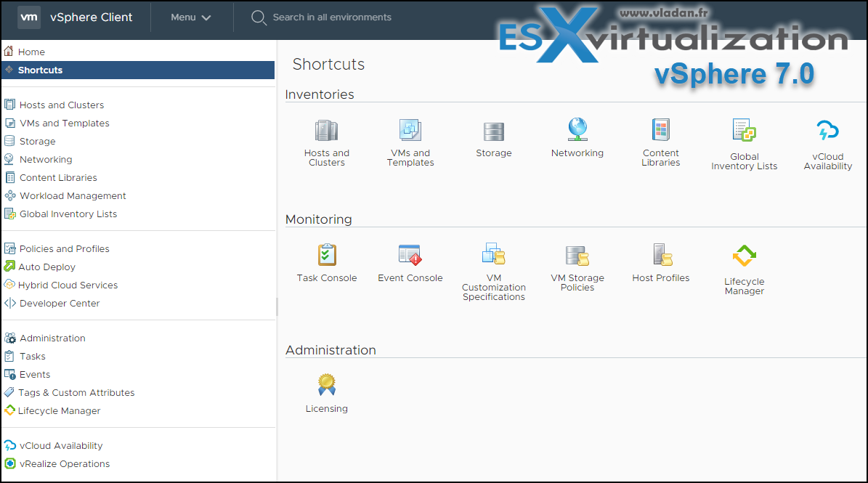Go to Hosts and Clusters in sidebar
This screenshot has width=868, height=483.
pyautogui.click(x=62, y=105)
